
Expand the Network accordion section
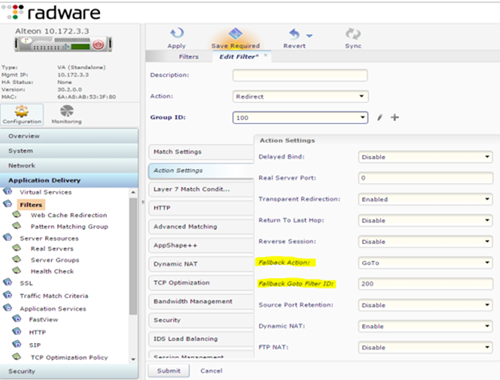pos(69,165)
